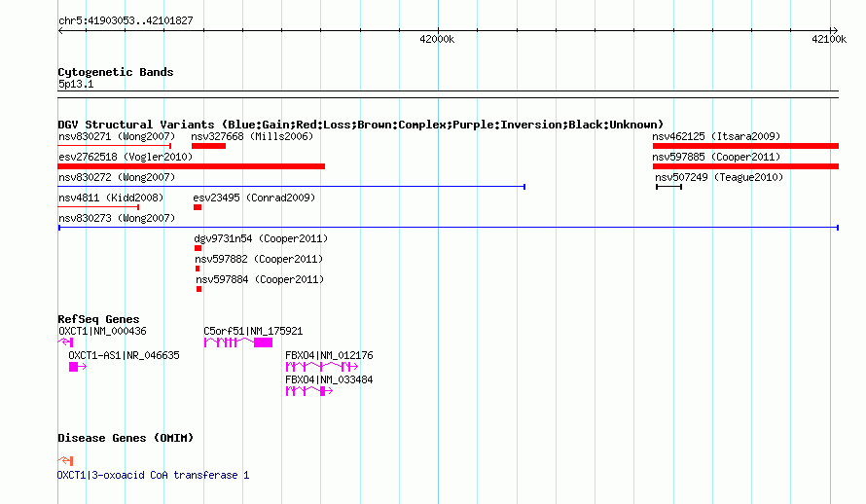Click the nsv830273 (Wong2007) label
Screen dimensions: 866x504
point(117,218)
